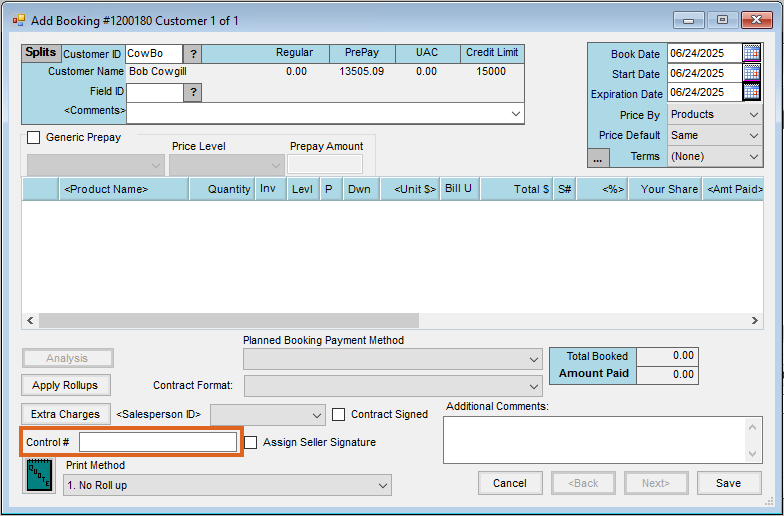The height and width of the screenshot is (516, 784).
Task: Enable the Generic Prepay checkbox
Action: click(34, 138)
